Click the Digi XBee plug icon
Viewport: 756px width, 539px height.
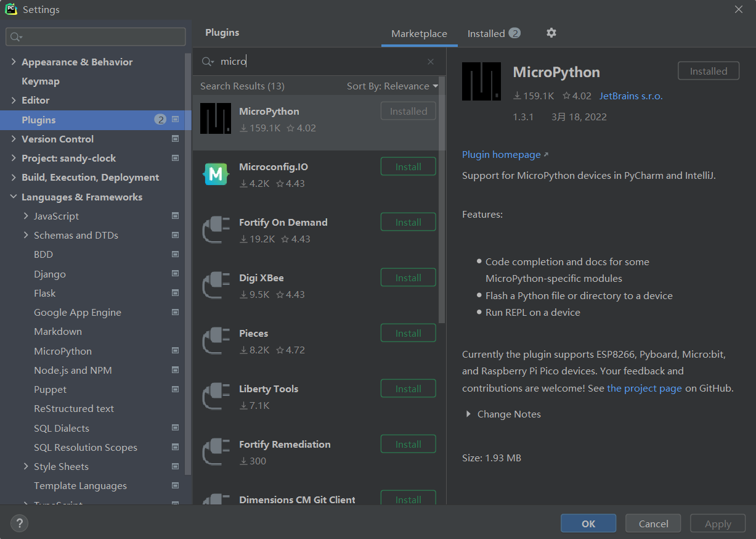pos(216,286)
